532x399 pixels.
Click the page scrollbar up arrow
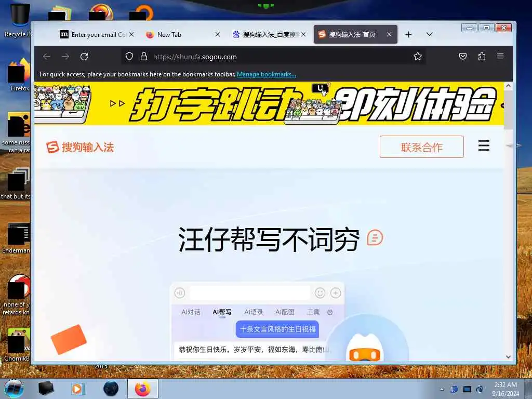(508, 86)
